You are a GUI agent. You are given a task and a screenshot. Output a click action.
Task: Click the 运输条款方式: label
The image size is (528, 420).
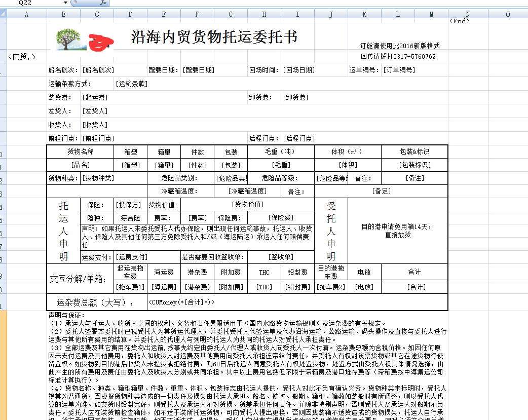click(70, 84)
